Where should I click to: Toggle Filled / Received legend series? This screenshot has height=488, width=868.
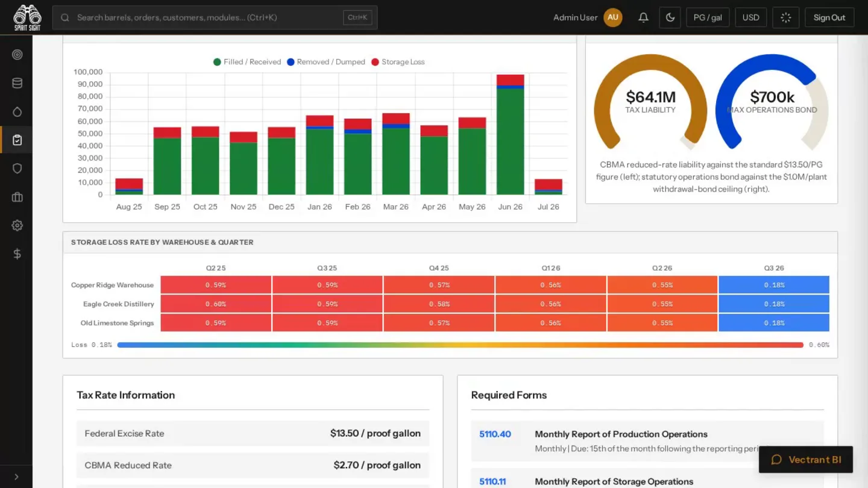247,62
